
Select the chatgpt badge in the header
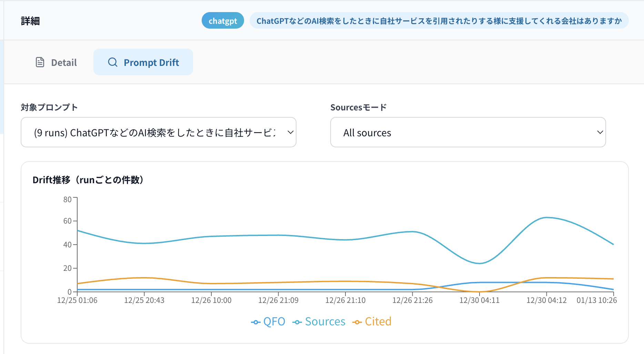point(222,20)
